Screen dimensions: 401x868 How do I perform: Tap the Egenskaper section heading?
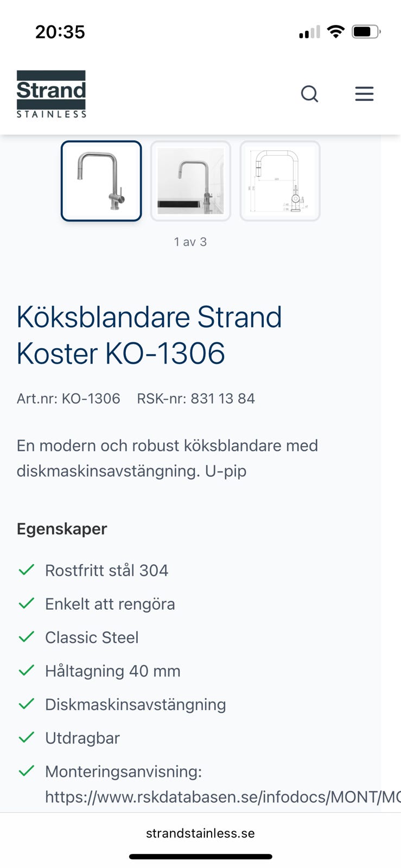pyautogui.click(x=62, y=529)
